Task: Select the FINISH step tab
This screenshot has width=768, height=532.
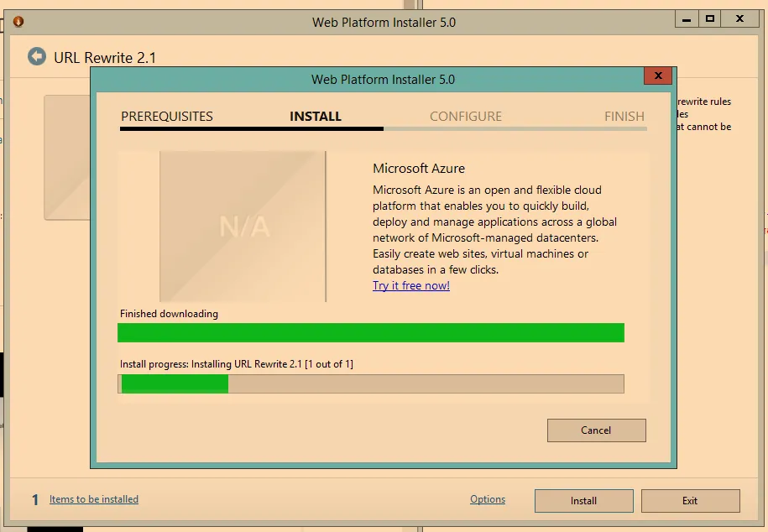Action: click(624, 116)
